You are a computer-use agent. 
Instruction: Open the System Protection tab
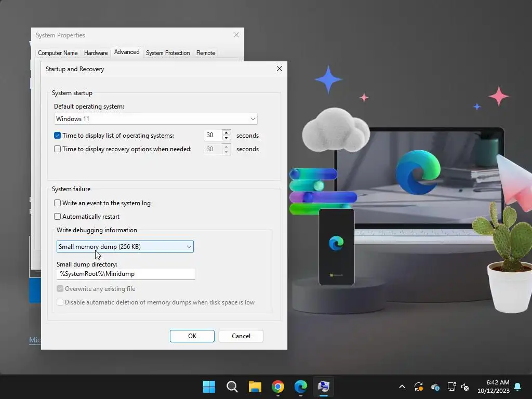(168, 53)
